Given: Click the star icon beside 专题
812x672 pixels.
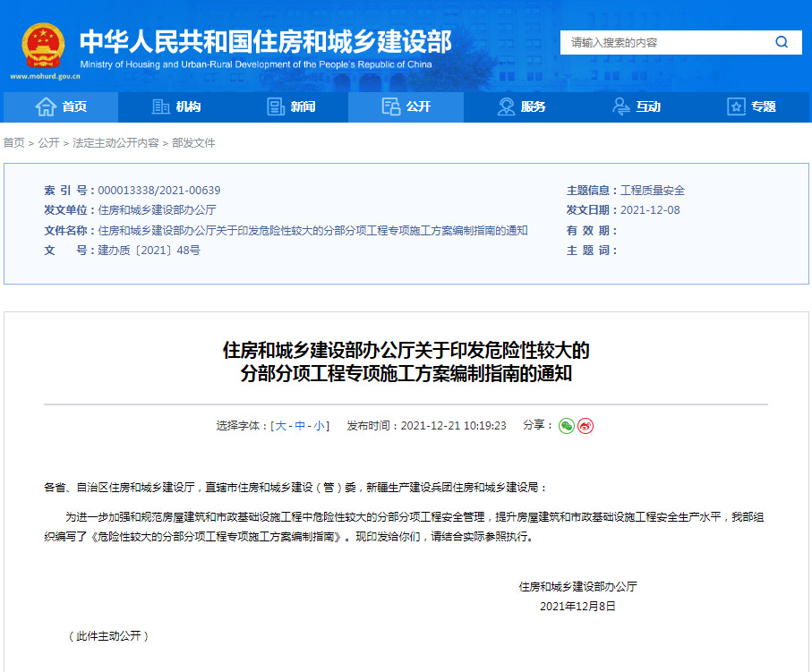Looking at the screenshot, I should pyautogui.click(x=736, y=106).
